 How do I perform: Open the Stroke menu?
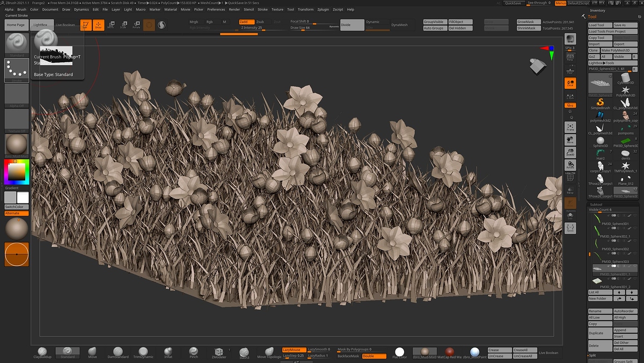(x=262, y=9)
